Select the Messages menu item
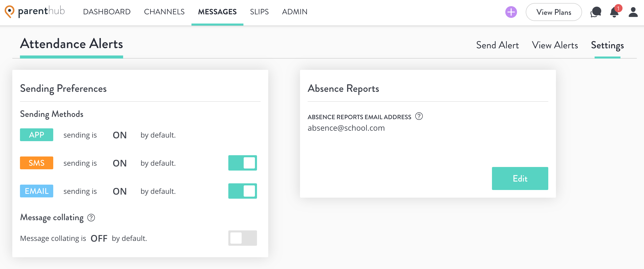The image size is (644, 269). pos(217,12)
